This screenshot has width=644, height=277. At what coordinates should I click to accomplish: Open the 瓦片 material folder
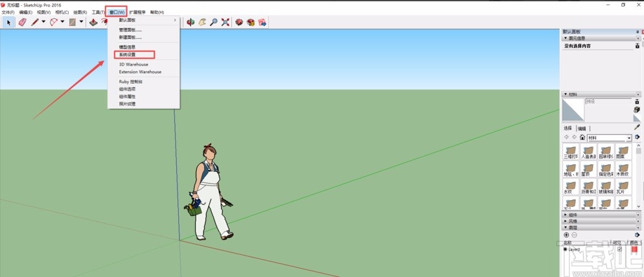[623, 187]
